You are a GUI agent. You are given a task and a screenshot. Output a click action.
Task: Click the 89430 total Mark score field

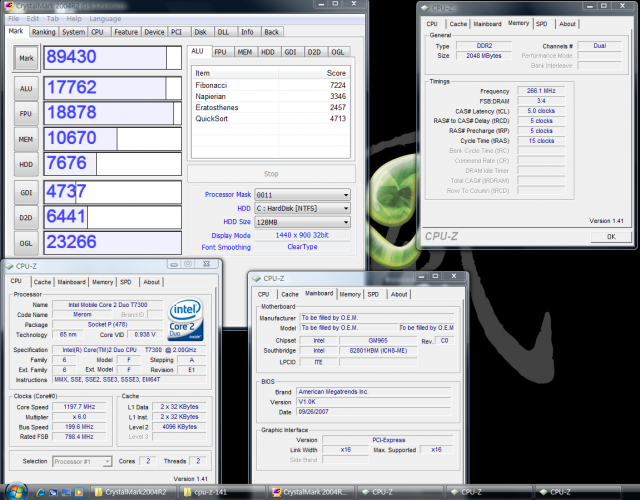(113, 58)
